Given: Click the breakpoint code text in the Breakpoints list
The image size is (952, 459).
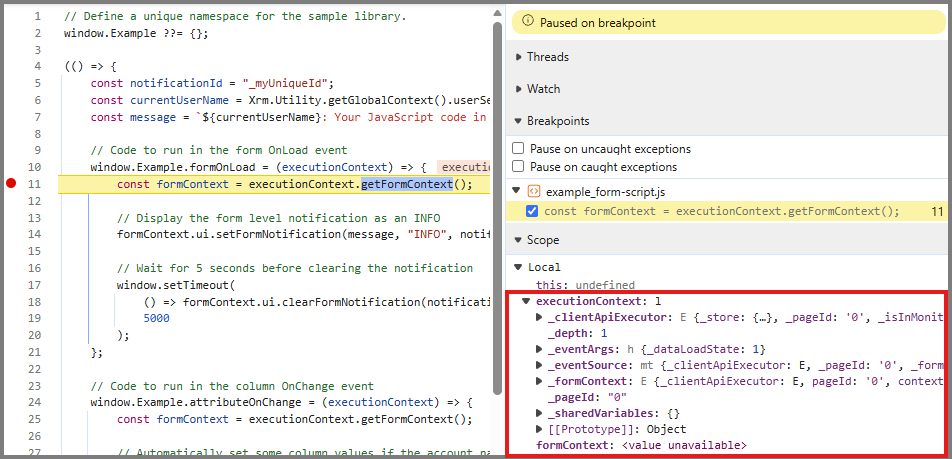Looking at the screenshot, I should (x=722, y=211).
